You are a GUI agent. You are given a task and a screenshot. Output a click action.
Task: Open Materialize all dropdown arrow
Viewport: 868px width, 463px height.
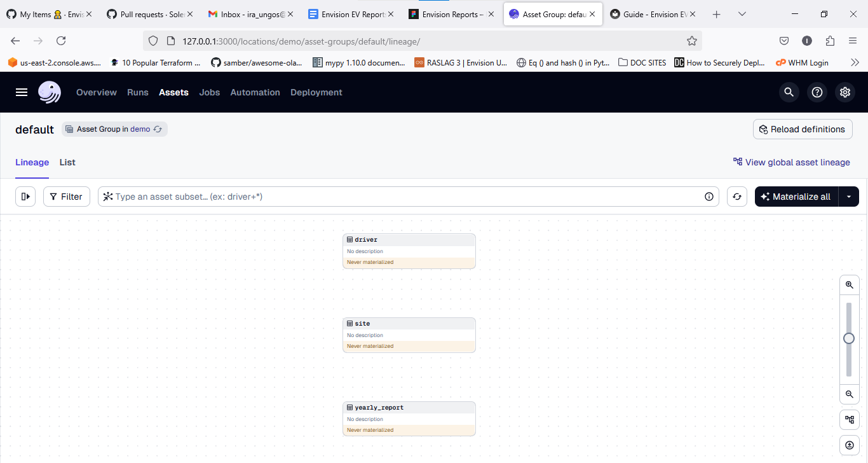click(x=849, y=197)
